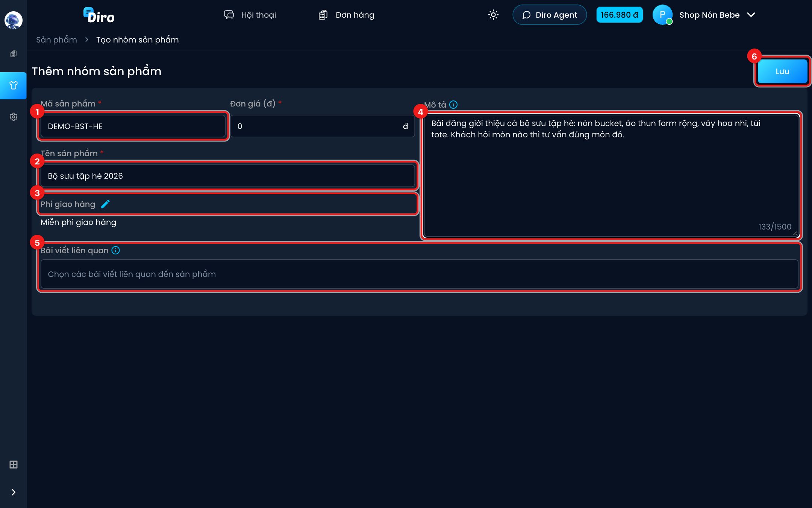Focus the Mã sản phẩm input field
The width and height of the screenshot is (812, 508).
point(133,126)
